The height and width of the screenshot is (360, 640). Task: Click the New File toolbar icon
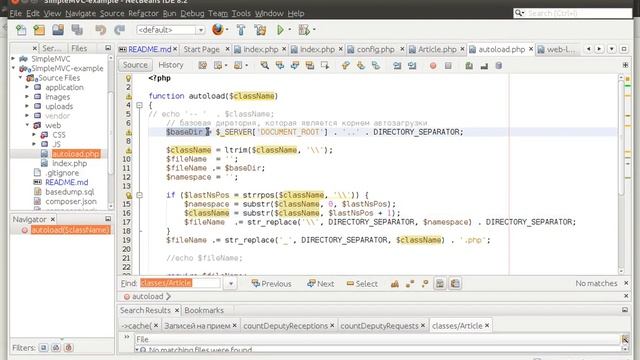(21, 30)
